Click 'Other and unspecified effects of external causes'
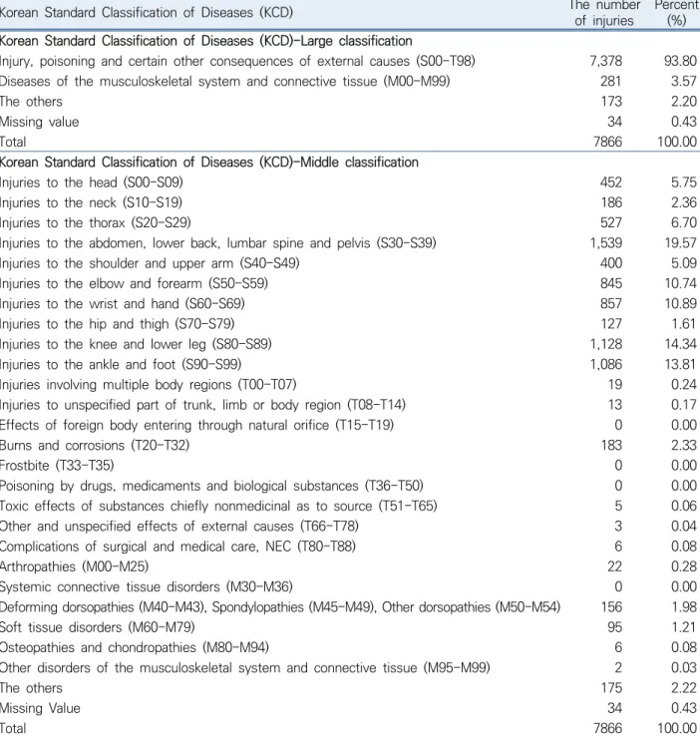 [179, 526]
